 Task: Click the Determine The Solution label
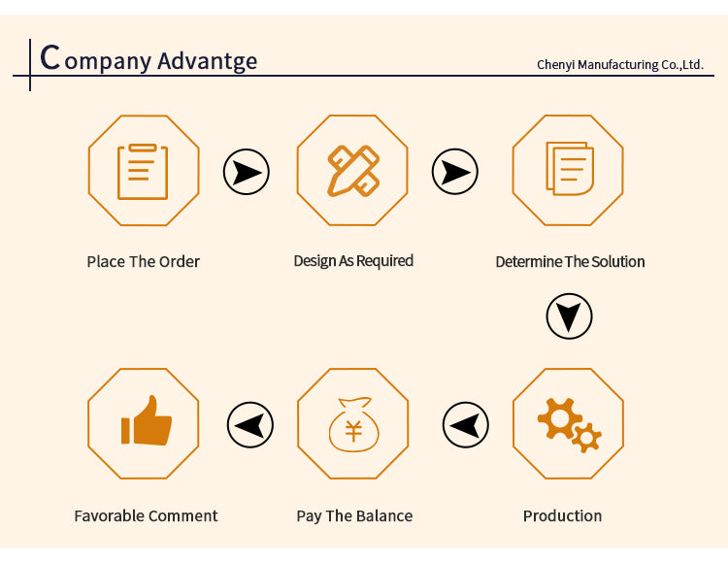click(x=570, y=262)
